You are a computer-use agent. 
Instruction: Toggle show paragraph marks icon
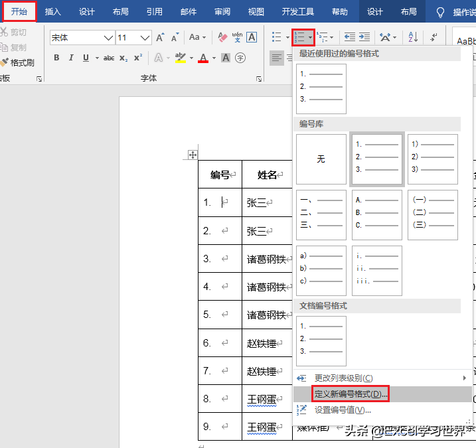coord(434,37)
